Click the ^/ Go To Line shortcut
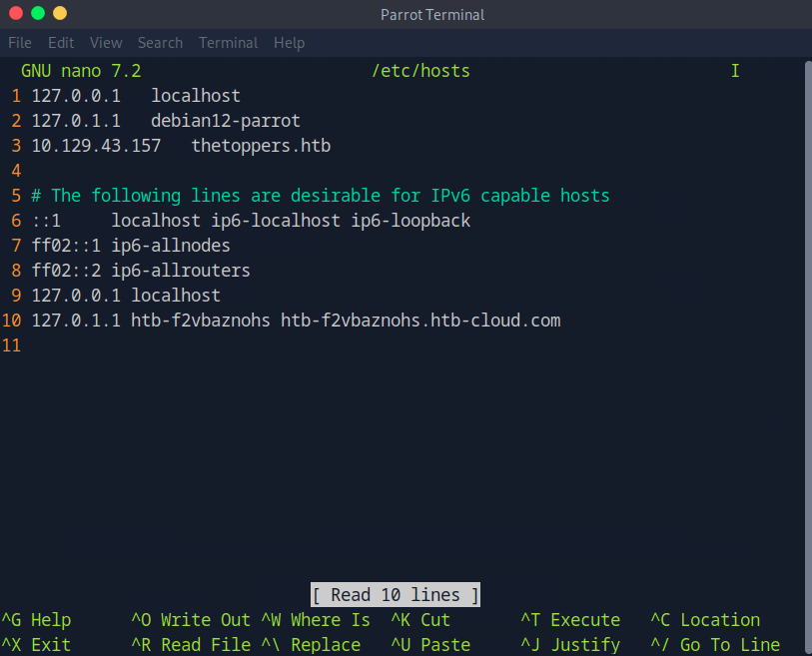Screen dimensions: 812x656 [715, 645]
